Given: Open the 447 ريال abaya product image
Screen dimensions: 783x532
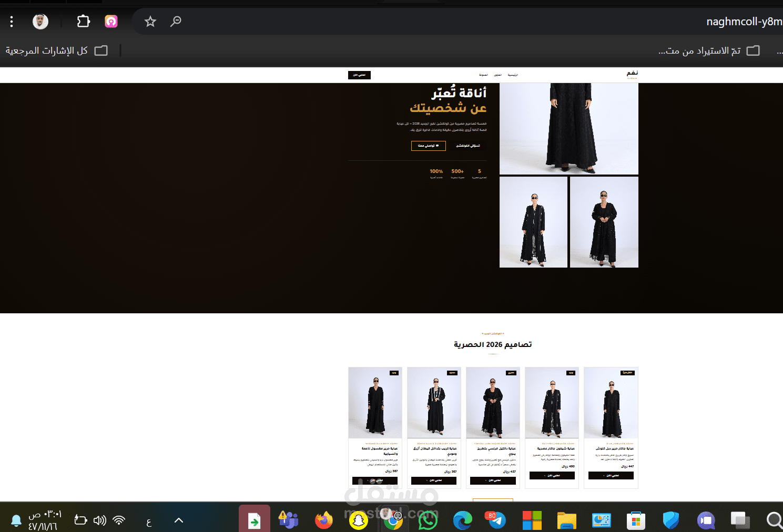Looking at the screenshot, I should coord(611,403).
